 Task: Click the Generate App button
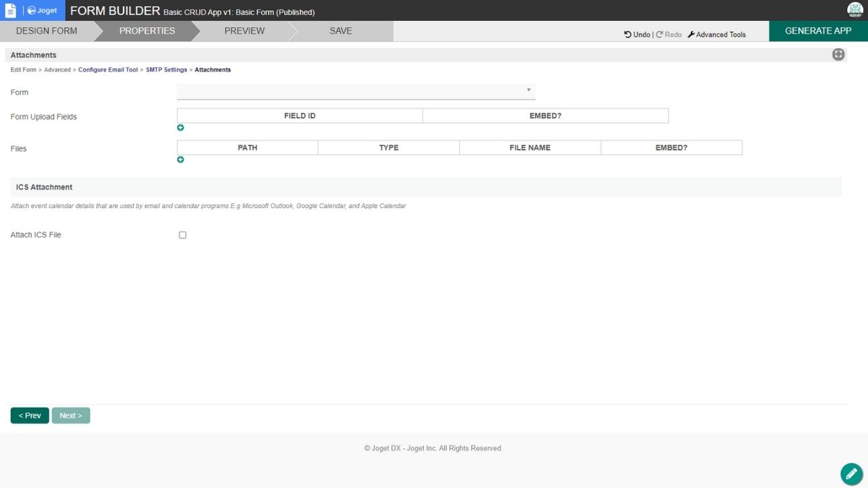pos(818,31)
